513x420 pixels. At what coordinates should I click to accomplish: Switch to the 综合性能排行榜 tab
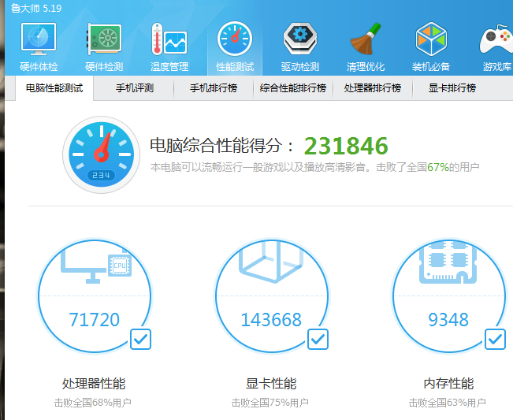tap(293, 88)
